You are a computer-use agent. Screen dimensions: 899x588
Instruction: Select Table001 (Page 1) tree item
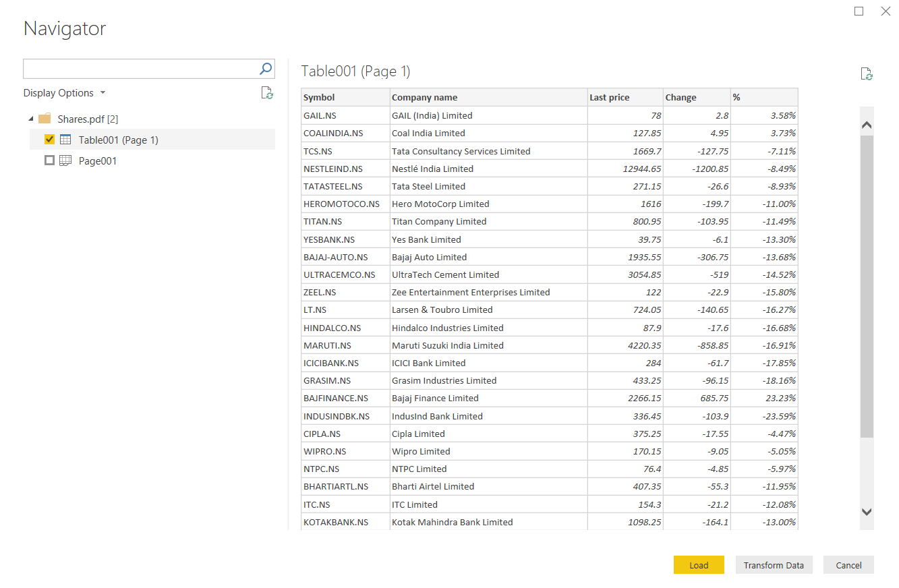(118, 140)
